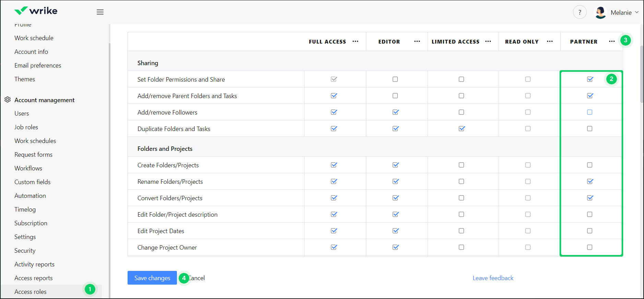This screenshot has width=644, height=299.
Task: Enable Add/remove Followers for Partner role
Action: [589, 112]
